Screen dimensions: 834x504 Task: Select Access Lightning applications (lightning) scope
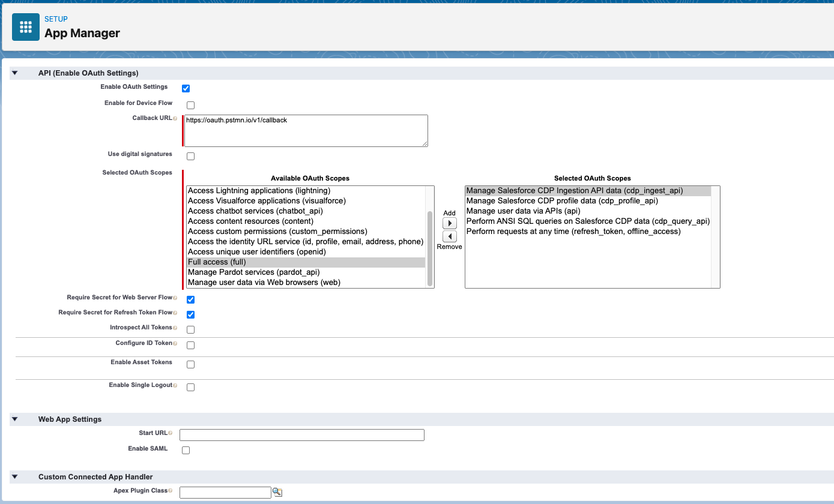(x=306, y=191)
